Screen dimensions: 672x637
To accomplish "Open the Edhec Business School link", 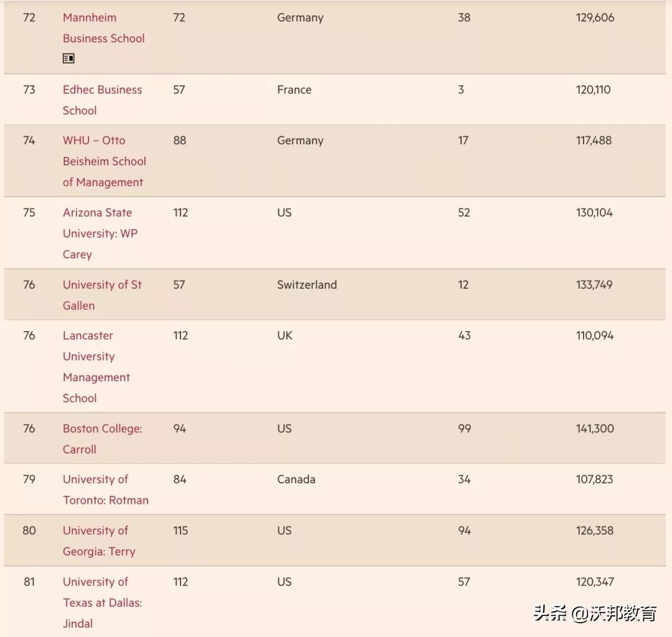I will 102,100.
